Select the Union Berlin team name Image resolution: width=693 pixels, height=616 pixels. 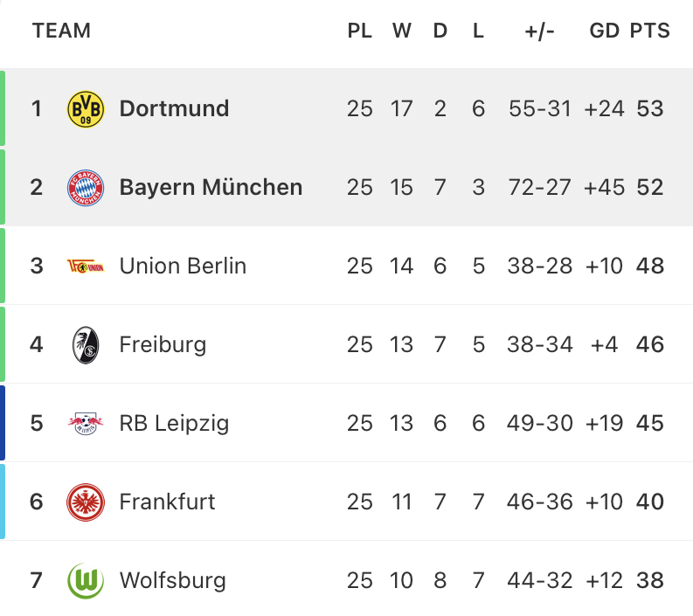[183, 266]
